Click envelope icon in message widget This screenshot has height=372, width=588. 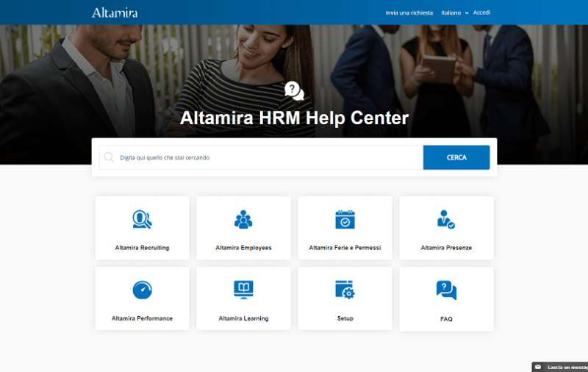pyautogui.click(x=538, y=367)
